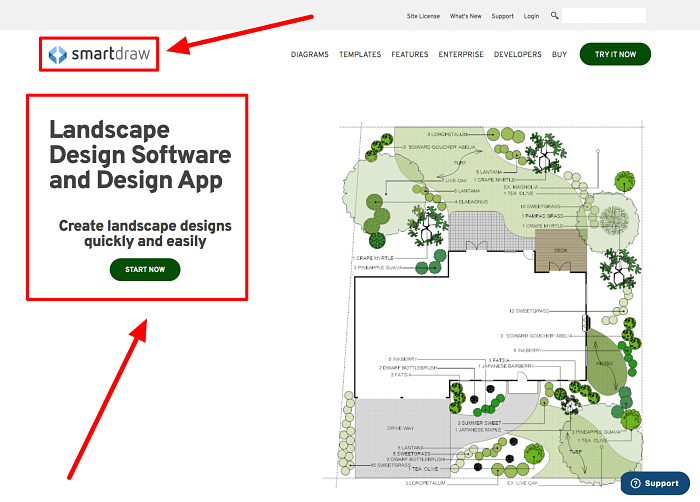Open the floating Support chat button

point(655,483)
